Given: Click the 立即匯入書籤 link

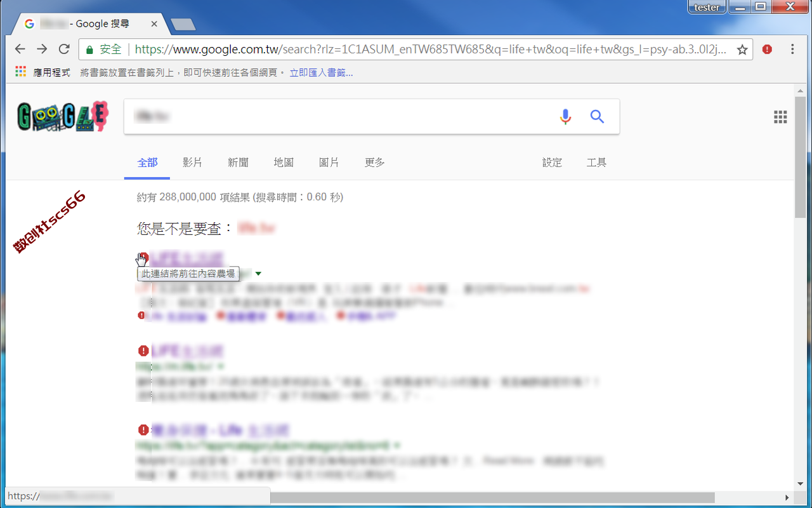Looking at the screenshot, I should (321, 72).
